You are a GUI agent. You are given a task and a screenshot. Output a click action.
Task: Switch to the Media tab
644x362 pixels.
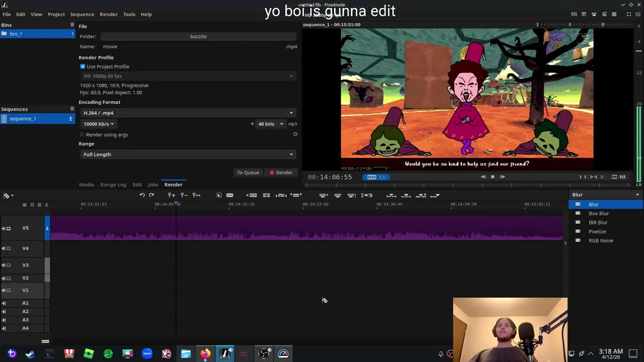tap(87, 185)
